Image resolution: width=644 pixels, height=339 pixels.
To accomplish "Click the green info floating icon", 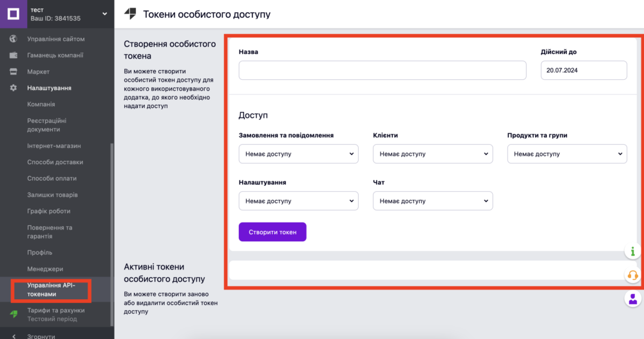I will (x=632, y=251).
